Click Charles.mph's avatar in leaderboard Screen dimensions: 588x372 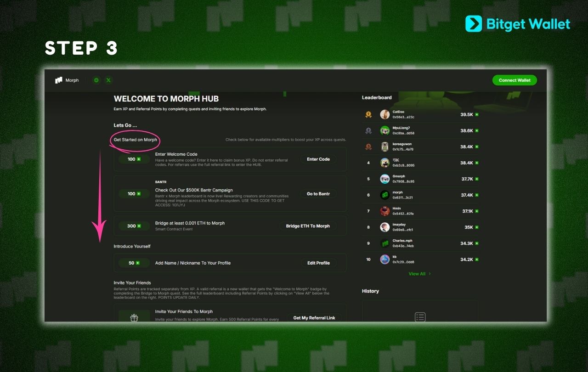[x=385, y=243]
